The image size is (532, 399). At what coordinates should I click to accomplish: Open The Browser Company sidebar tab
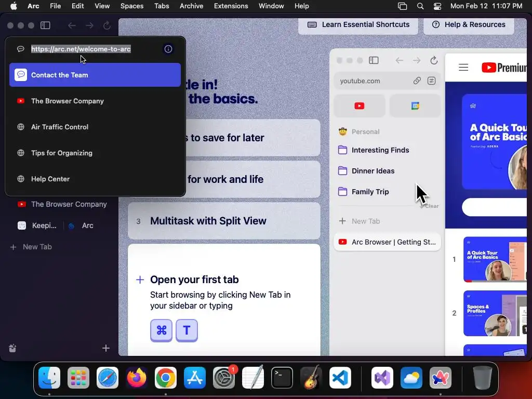click(x=62, y=204)
